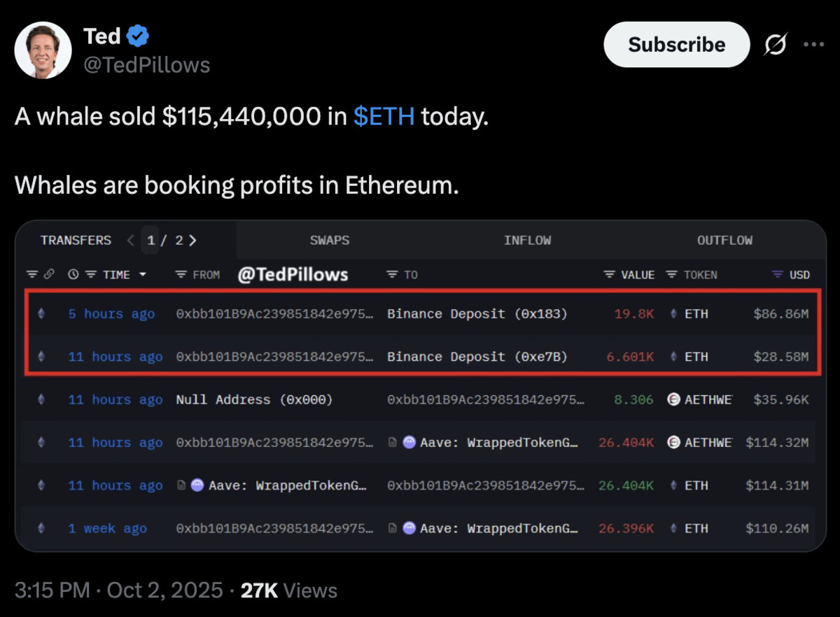The image size is (840, 617).
Task: Open the OUTFLOW tab
Action: [724, 241]
